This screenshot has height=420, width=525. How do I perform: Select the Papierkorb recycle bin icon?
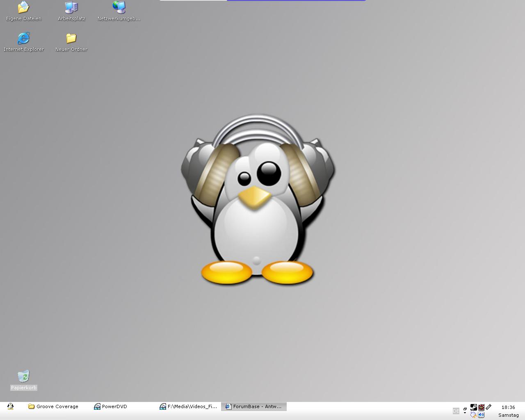[x=24, y=380]
